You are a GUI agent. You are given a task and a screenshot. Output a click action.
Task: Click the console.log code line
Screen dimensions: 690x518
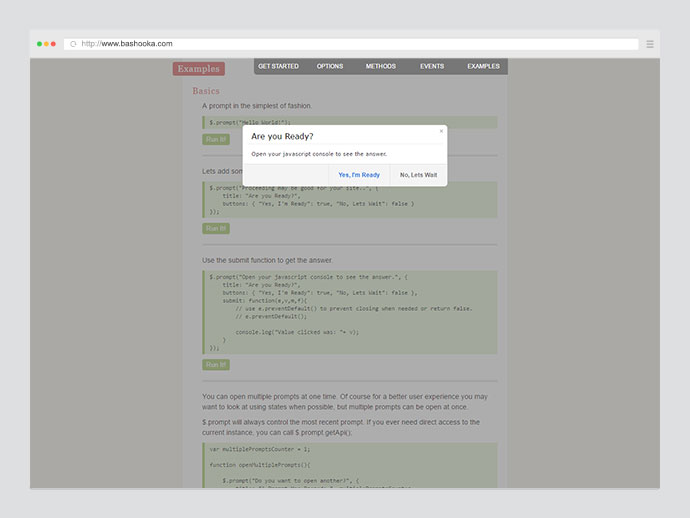pyautogui.click(x=297, y=332)
